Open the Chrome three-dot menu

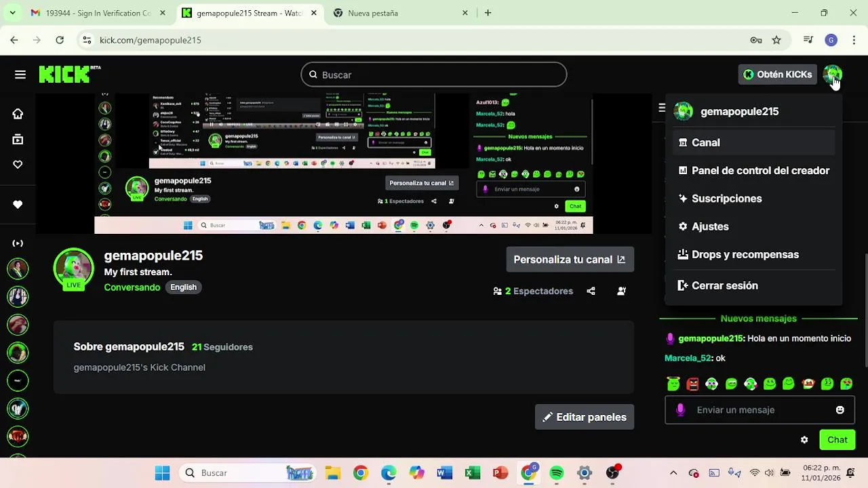pos(854,40)
